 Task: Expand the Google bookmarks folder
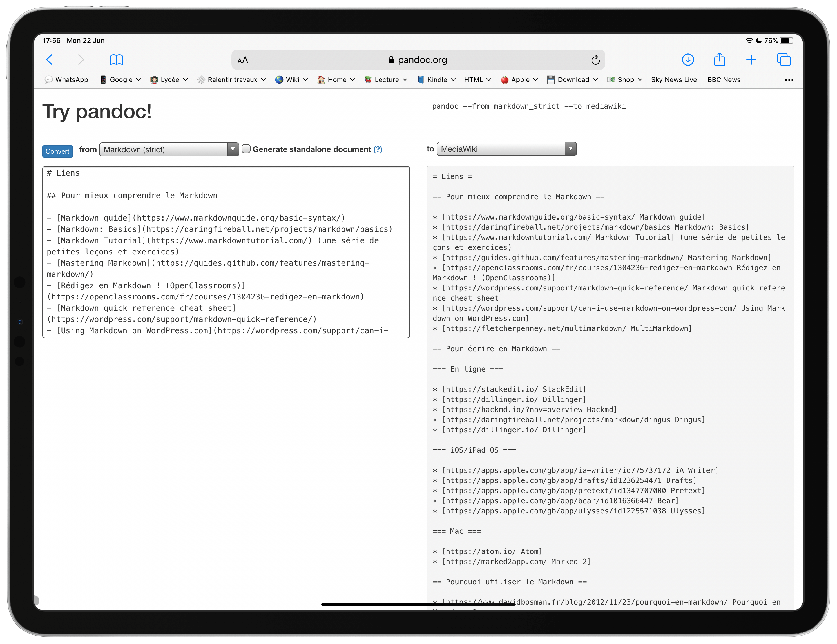(x=120, y=80)
